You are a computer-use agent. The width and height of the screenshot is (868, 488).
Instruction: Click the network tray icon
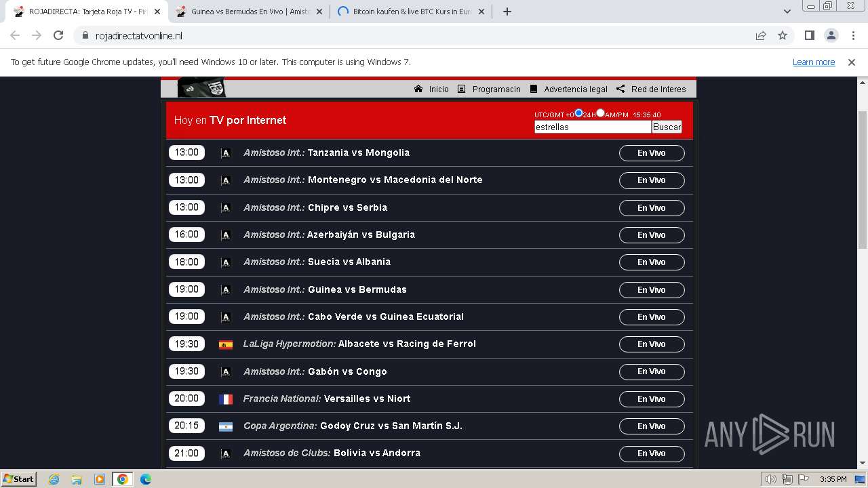point(787,479)
